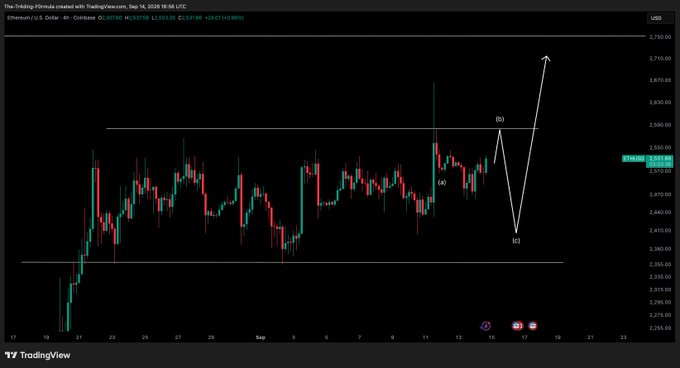The image size is (680, 368).
Task: Click the 2,255.00 price axis label
Action: (x=660, y=328)
